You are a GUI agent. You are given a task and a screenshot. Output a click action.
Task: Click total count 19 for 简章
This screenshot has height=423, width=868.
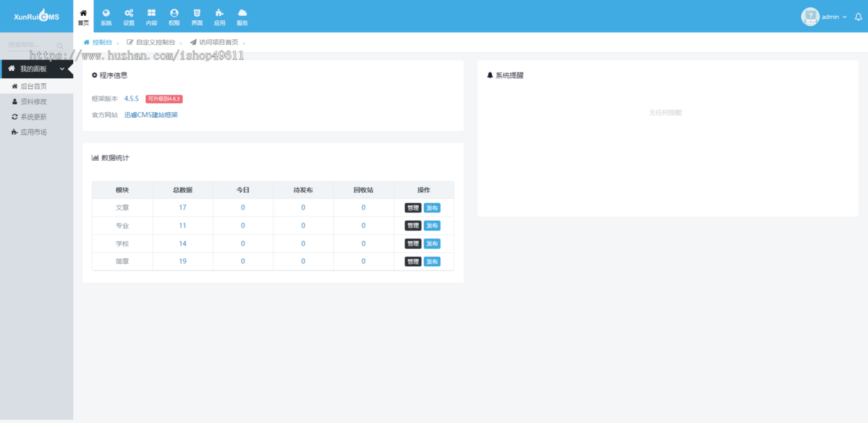tap(182, 262)
